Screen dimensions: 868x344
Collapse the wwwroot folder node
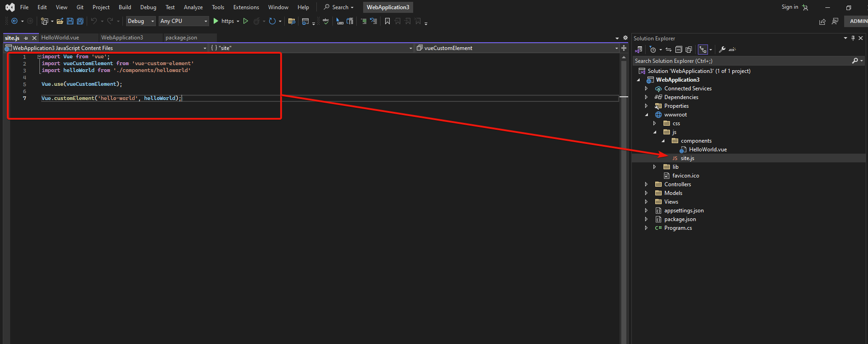(x=646, y=115)
